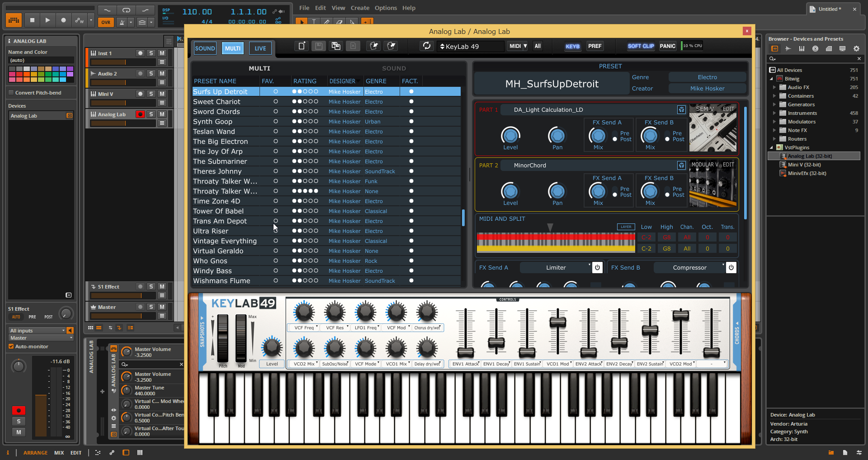Uncheck the Auto-monitor checkbox

11,346
